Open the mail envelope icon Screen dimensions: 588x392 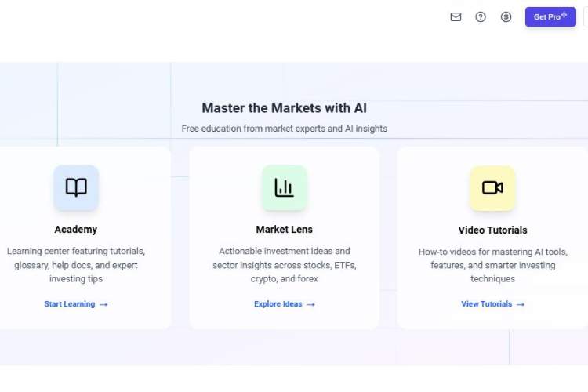click(456, 16)
